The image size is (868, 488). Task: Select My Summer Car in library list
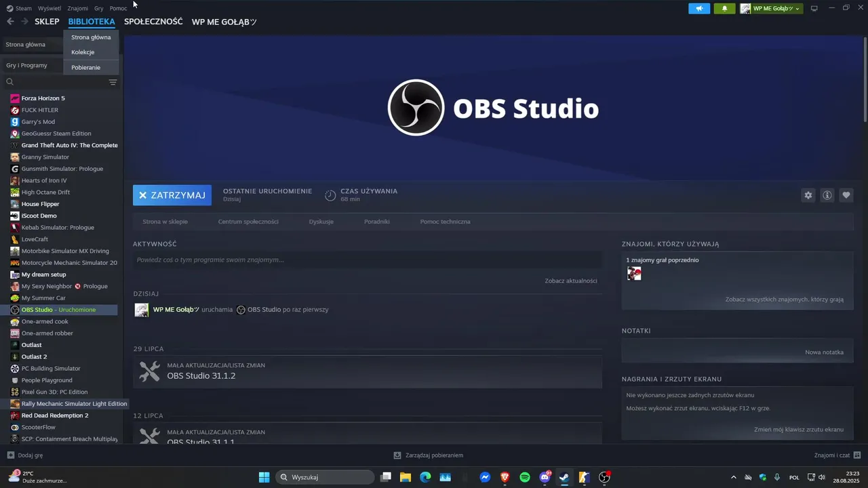[x=43, y=298]
